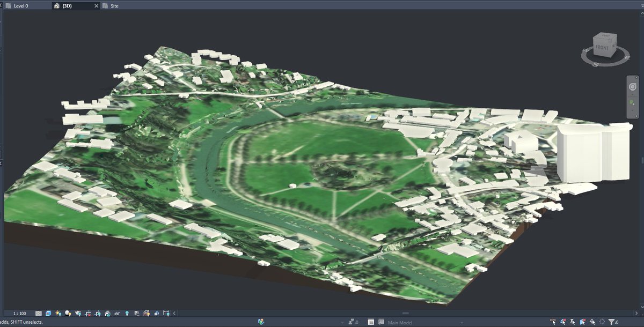Select the Detail Level icon
This screenshot has width=644, height=327.
(38, 313)
